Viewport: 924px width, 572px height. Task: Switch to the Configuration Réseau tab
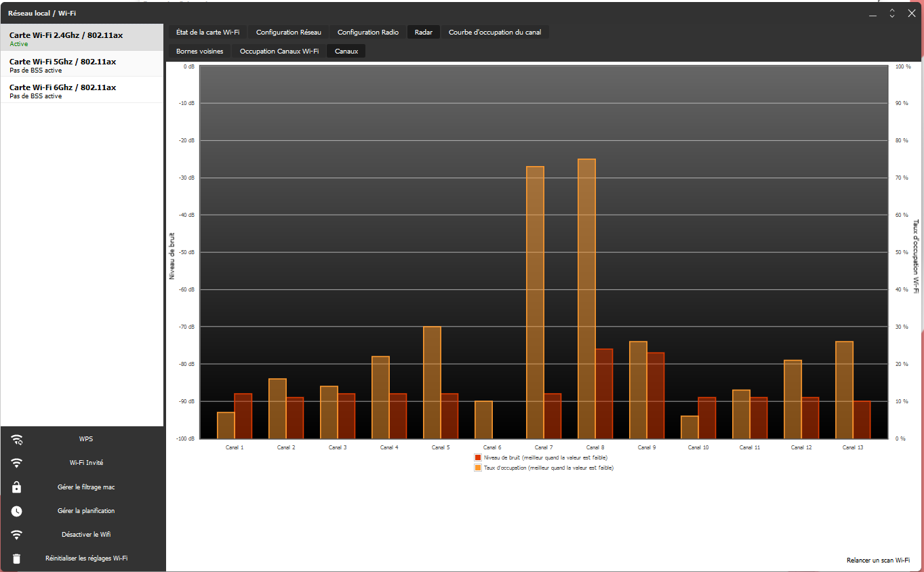289,32
